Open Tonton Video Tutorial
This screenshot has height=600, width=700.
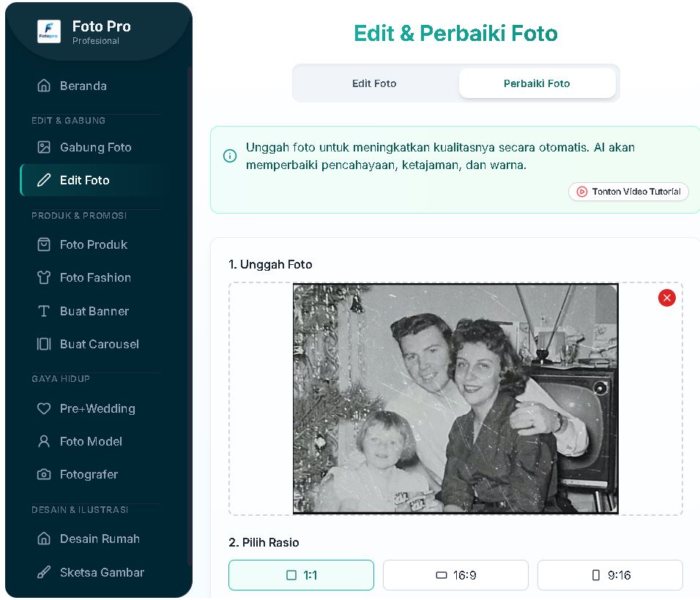(x=628, y=192)
